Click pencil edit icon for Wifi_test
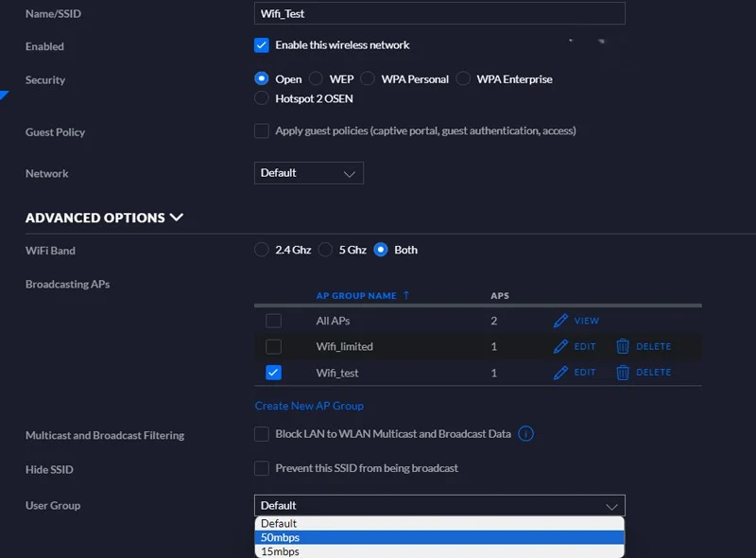Viewport: 756px width, 558px height. coord(560,373)
